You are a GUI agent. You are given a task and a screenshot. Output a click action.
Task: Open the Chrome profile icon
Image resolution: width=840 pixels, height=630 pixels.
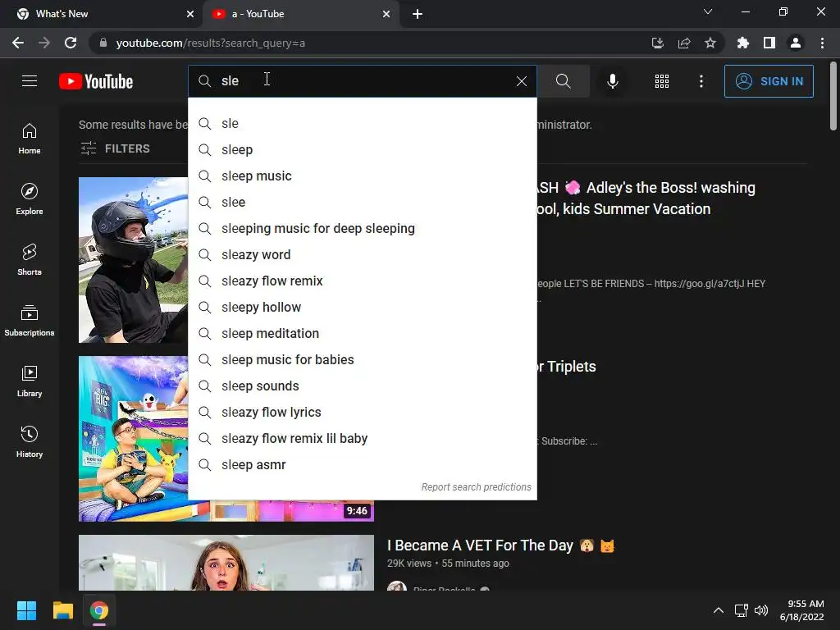tap(796, 43)
